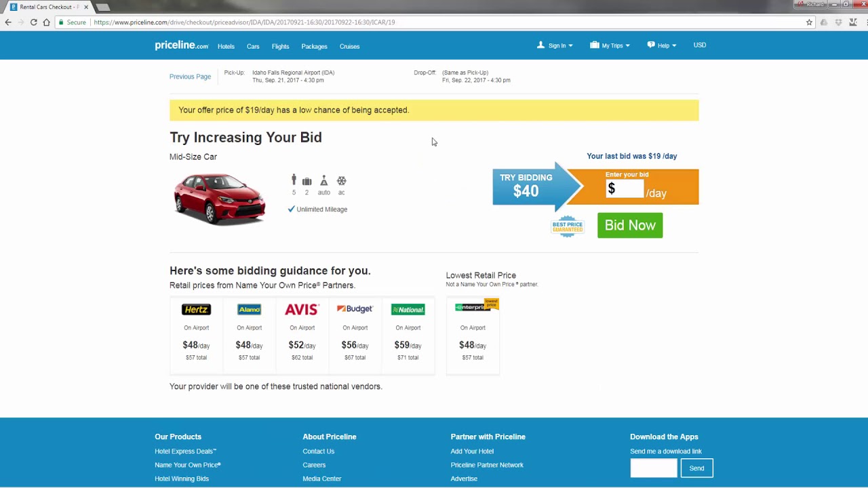Click the bid amount input field

625,189
